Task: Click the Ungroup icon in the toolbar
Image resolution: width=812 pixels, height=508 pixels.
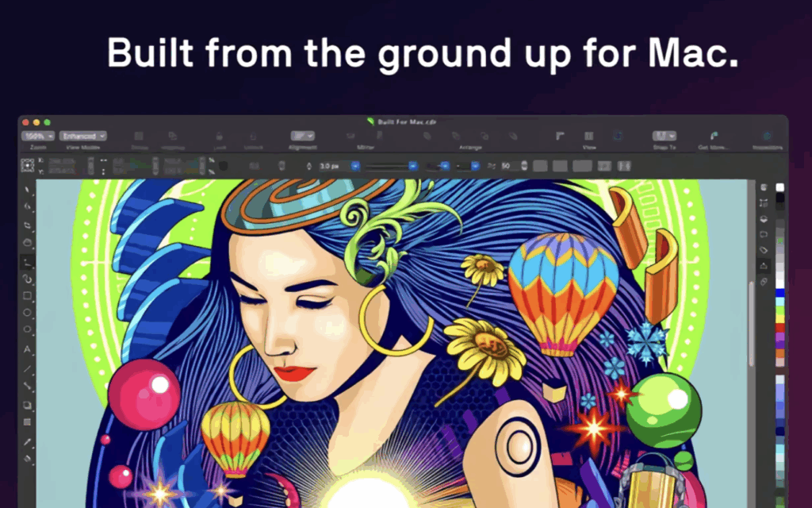Action: (173, 136)
